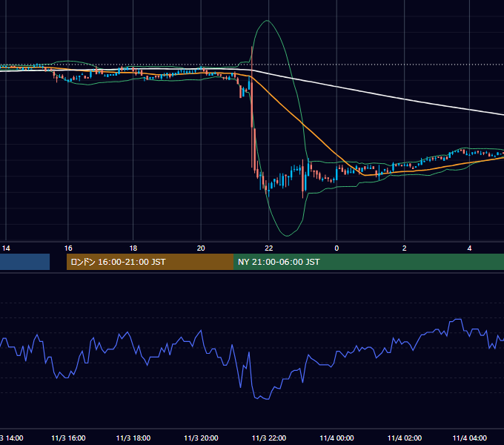Viewport: 504px width, 445px height.
Task: Click the 18 hour label on the price chart axis
Action: pyautogui.click(x=133, y=248)
